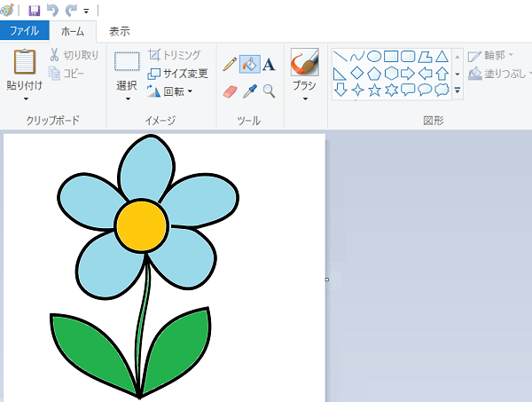Choose the Oval shape
The width and height of the screenshot is (532, 402).
(374, 57)
